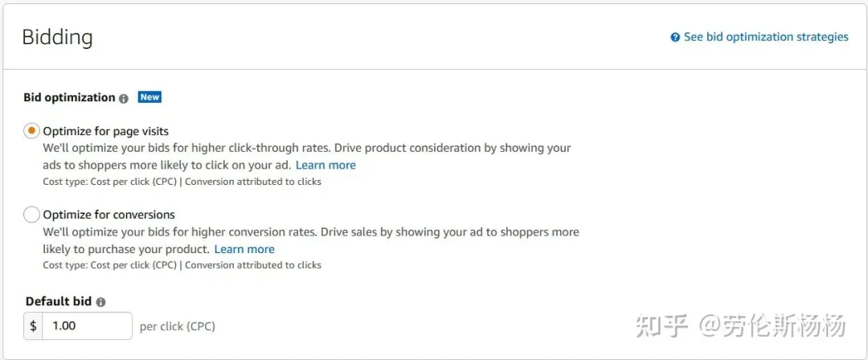Click info icon next to Default bid
The image size is (868, 360).
point(100,302)
